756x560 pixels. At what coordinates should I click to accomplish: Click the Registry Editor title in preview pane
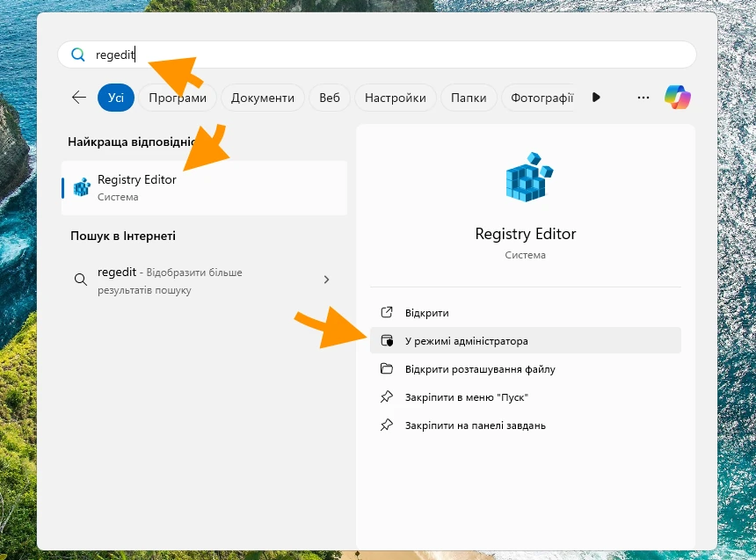[526, 234]
